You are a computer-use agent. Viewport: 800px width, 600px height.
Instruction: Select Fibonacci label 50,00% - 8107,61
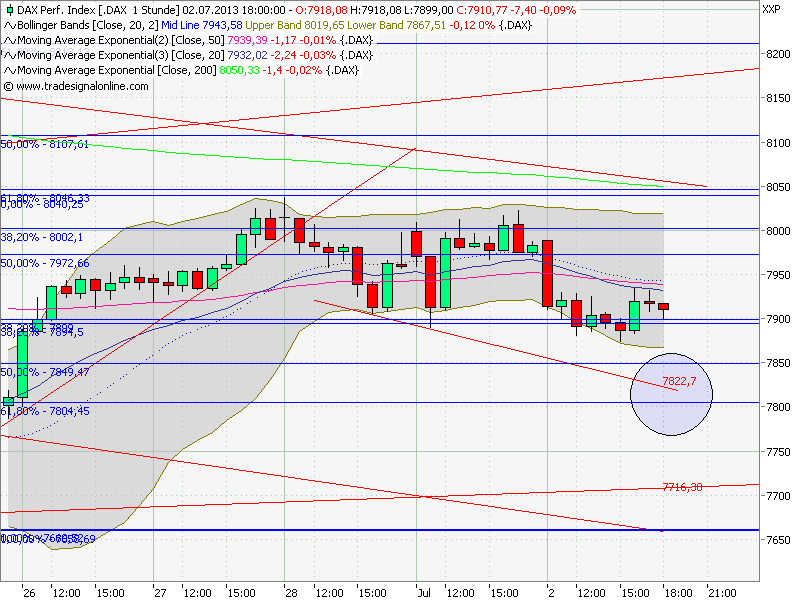[x=45, y=144]
